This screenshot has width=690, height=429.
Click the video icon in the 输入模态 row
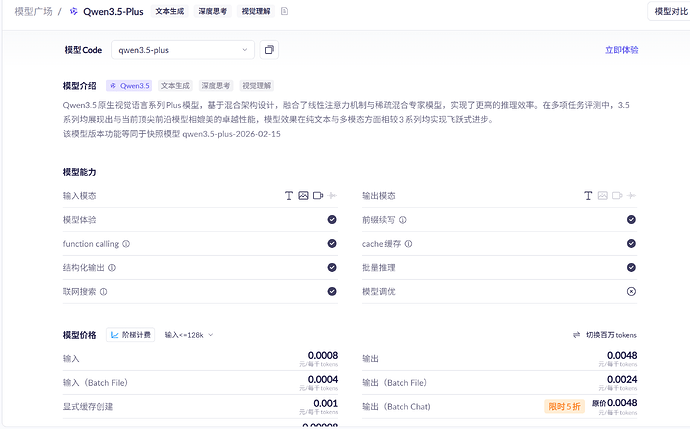coord(317,195)
